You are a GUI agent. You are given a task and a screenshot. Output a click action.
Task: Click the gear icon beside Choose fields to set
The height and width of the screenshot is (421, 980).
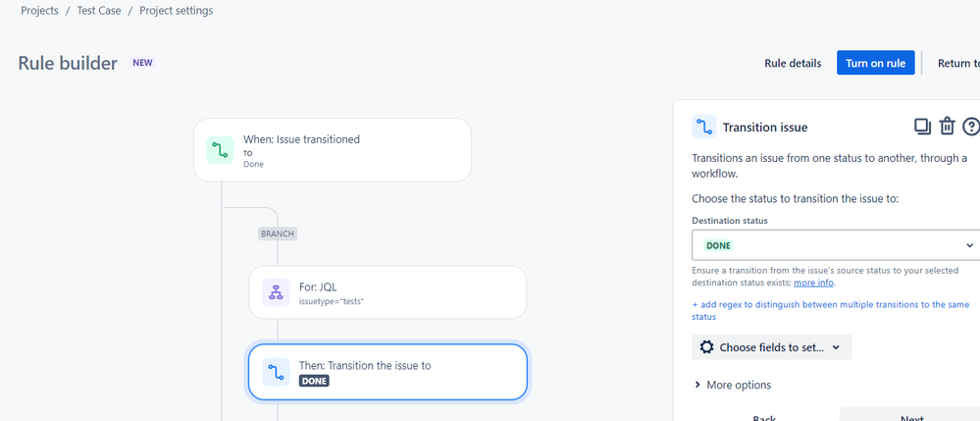pos(706,347)
